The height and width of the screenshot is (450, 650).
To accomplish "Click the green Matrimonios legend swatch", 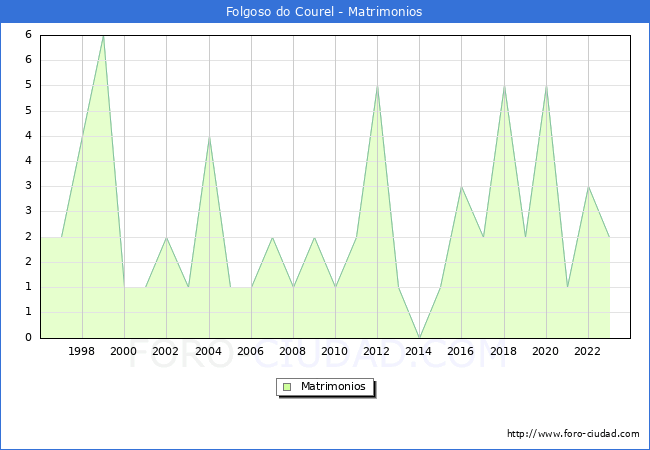I will (x=287, y=386).
